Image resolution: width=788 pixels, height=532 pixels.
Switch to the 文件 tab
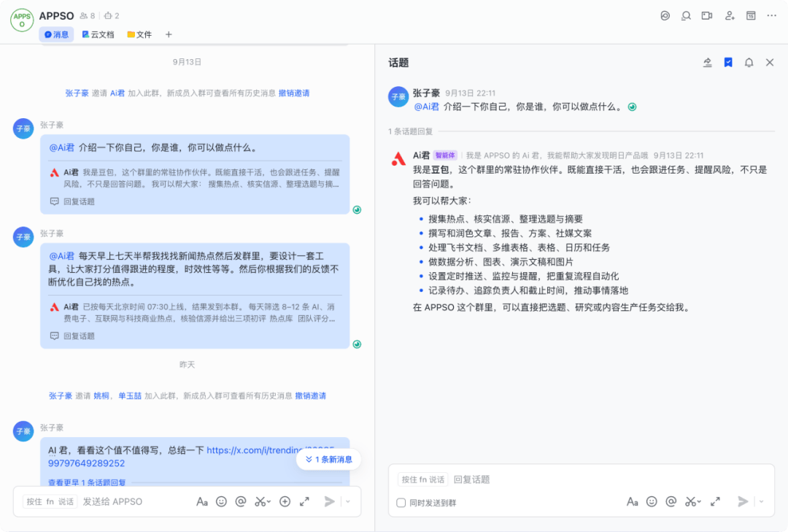tap(139, 34)
